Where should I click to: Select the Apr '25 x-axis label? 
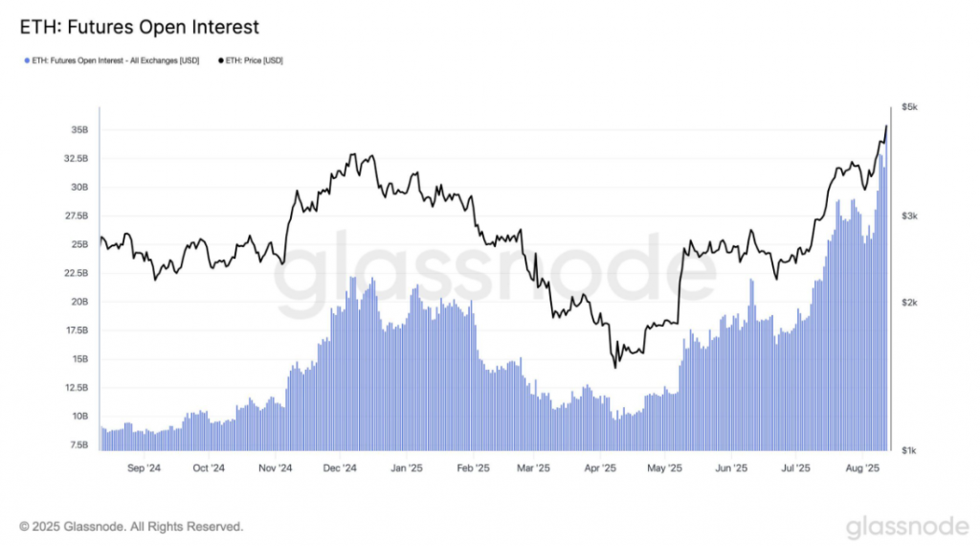(597, 469)
